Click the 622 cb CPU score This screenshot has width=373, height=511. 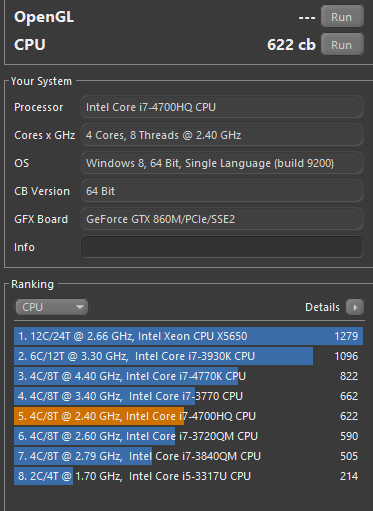[291, 45]
